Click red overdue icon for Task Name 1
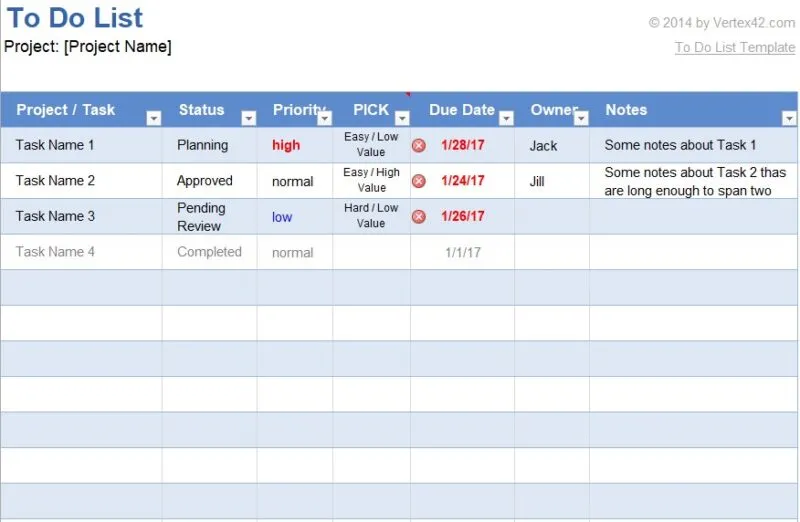Screen dimensions: 800x522 click(x=419, y=145)
